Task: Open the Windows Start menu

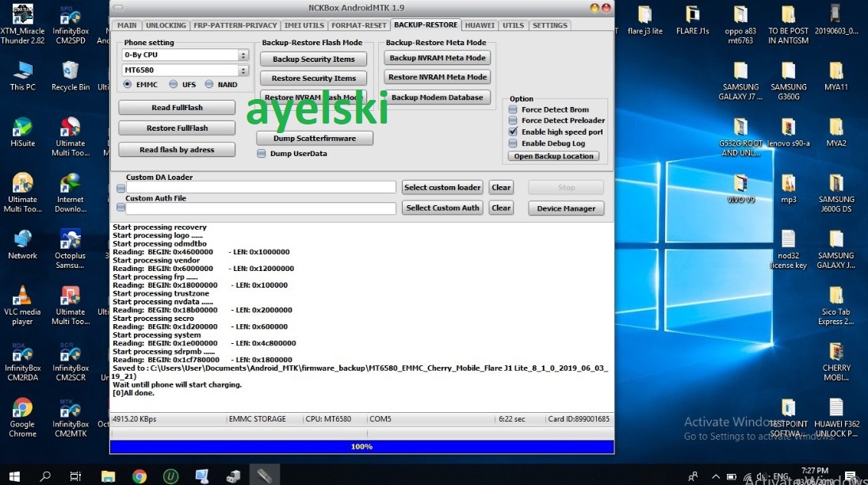Action: (14, 475)
